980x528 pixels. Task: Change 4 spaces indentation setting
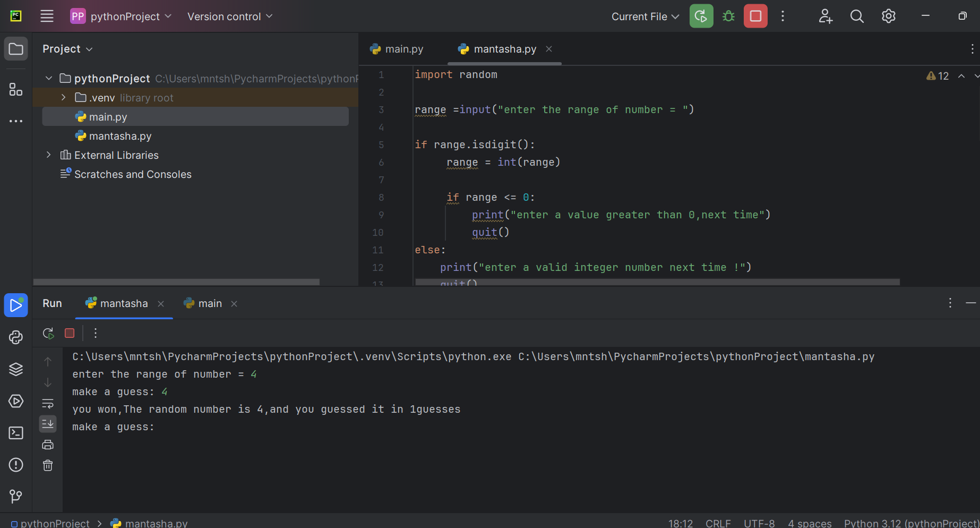click(x=810, y=523)
